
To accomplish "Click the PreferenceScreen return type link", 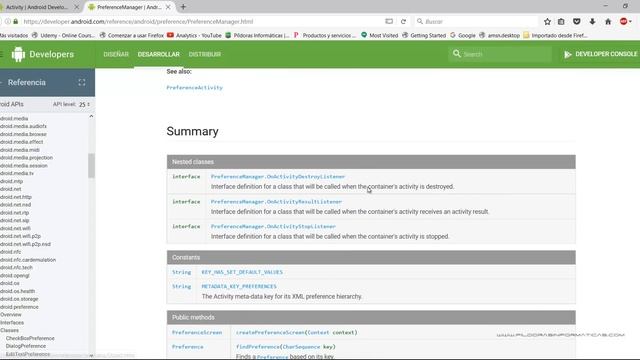I will 197,332.
